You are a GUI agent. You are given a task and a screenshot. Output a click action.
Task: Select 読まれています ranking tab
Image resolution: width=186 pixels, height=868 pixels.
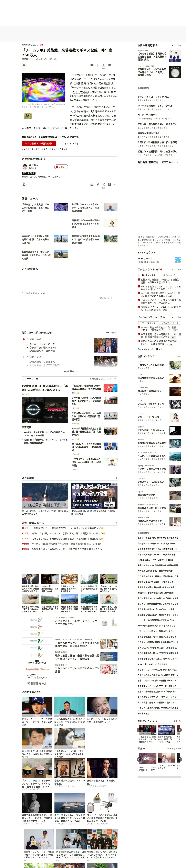148,275
